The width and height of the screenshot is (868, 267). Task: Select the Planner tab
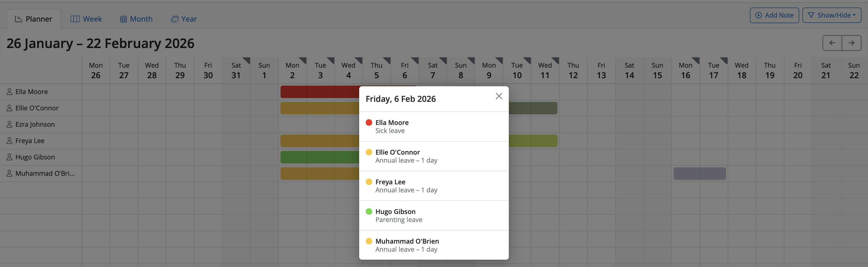pyautogui.click(x=34, y=19)
